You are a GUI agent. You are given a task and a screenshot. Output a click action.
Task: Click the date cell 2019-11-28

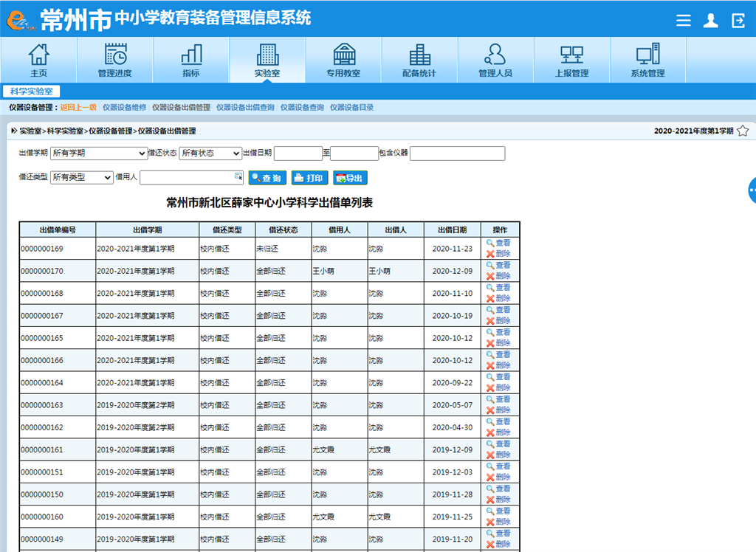453,494
